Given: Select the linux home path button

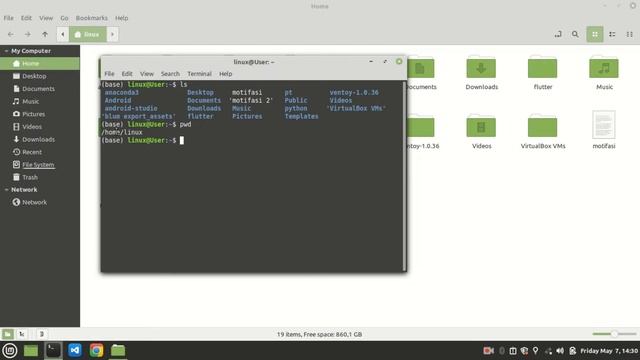Looking at the screenshot, I should point(88,34).
